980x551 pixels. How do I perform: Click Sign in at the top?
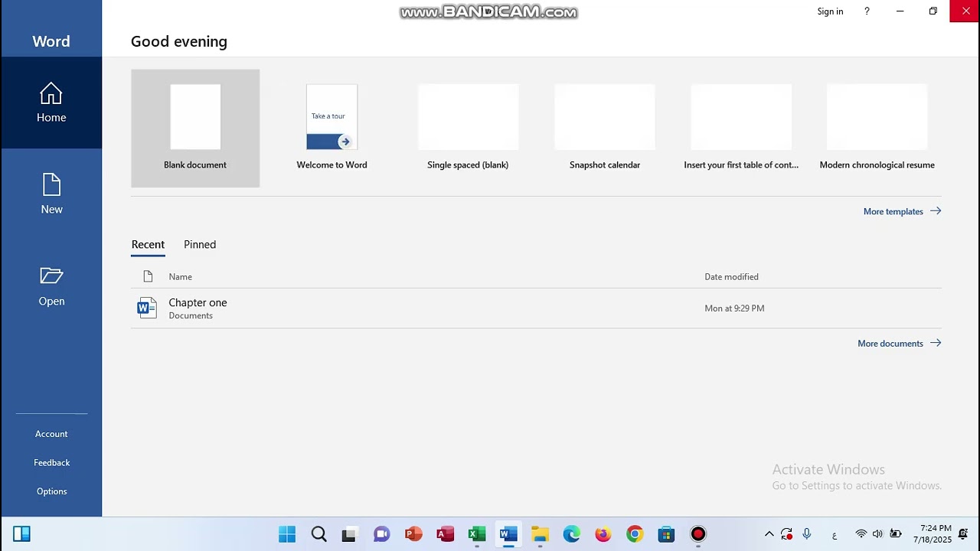coord(830,11)
